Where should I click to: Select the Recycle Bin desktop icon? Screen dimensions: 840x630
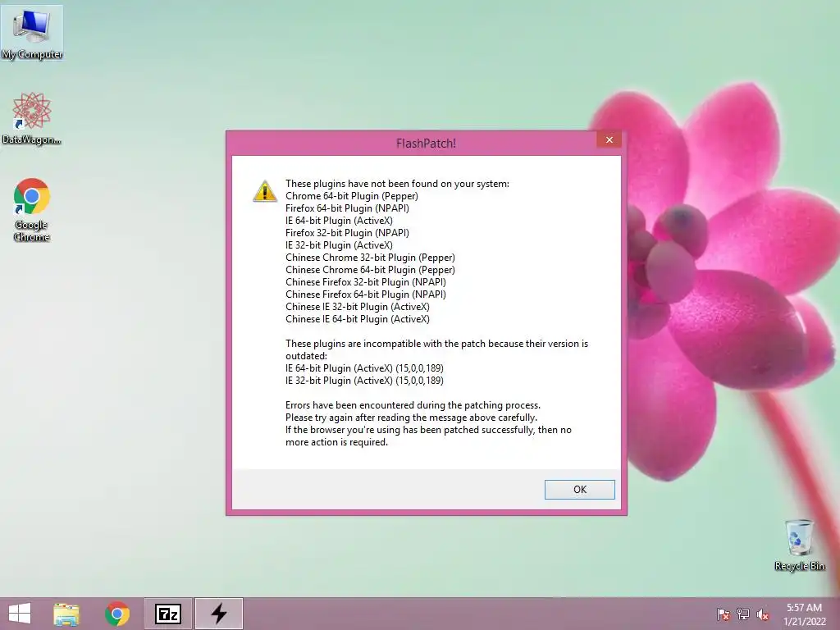pos(799,546)
